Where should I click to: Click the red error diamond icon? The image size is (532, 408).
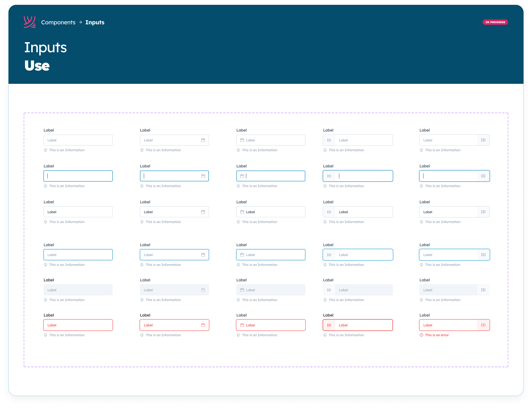pyautogui.click(x=421, y=335)
